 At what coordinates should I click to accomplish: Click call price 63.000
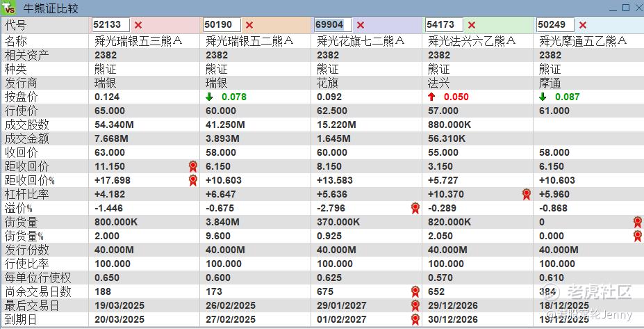pos(110,152)
